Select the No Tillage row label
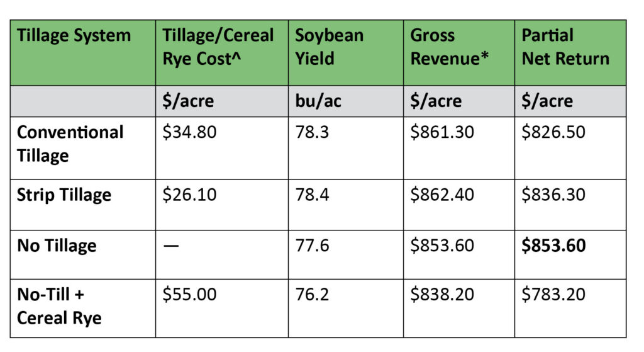 point(57,245)
